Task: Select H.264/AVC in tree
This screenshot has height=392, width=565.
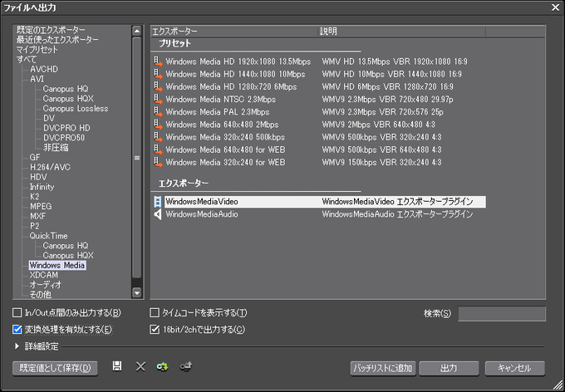Action: pyautogui.click(x=50, y=167)
